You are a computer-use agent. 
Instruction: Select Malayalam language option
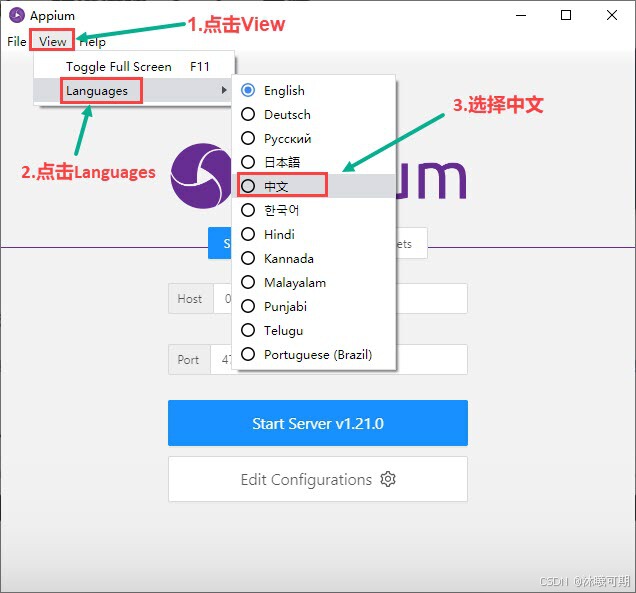coord(314,282)
